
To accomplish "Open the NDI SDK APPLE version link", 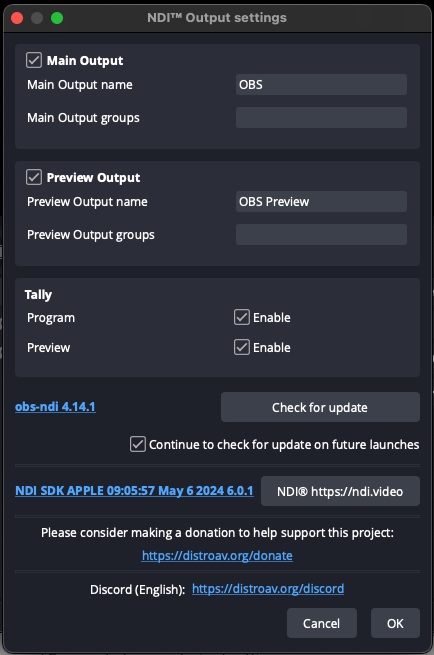I will [x=134, y=490].
